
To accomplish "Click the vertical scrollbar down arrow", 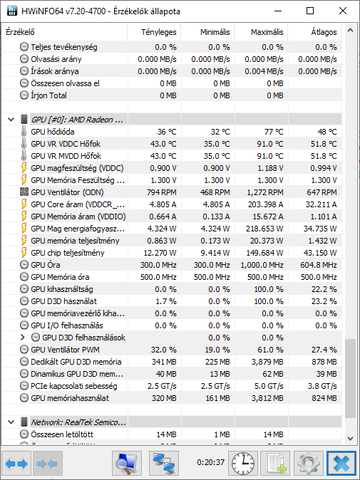I will [x=350, y=438].
